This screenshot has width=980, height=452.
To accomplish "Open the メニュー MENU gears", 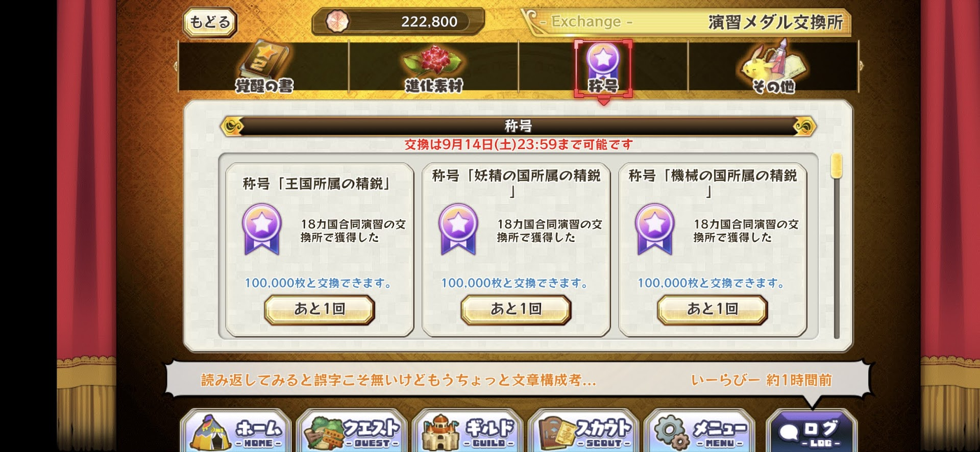I will (x=699, y=431).
